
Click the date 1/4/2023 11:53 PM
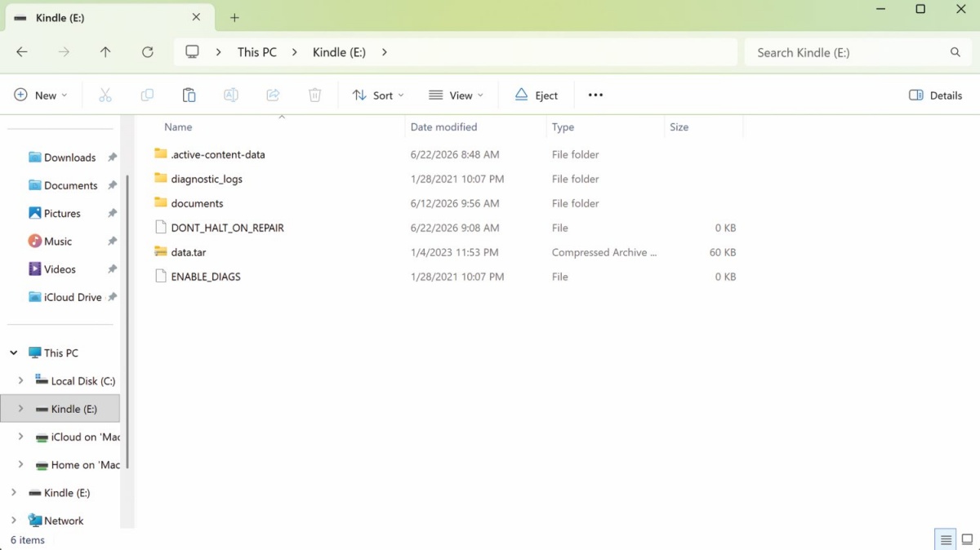454,252
